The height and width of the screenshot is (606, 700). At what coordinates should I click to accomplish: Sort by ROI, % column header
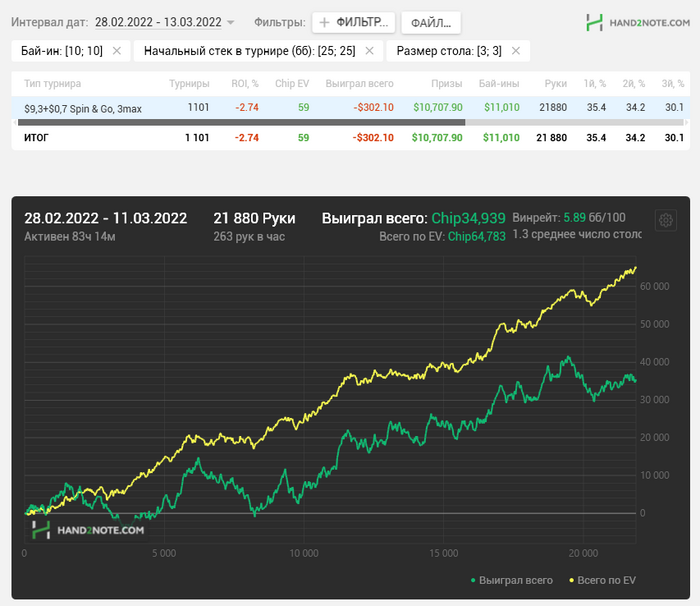(245, 84)
